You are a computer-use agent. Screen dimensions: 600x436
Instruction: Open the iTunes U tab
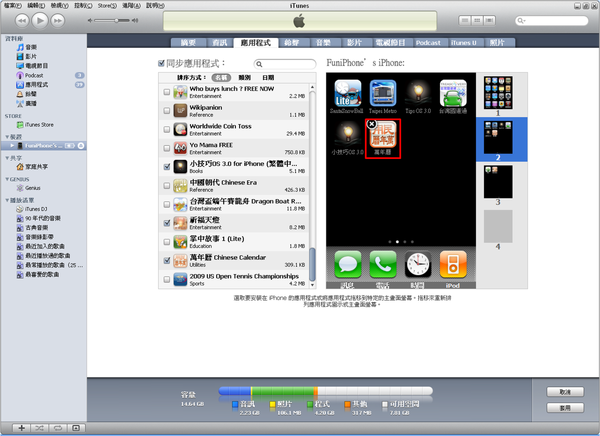[x=463, y=43]
